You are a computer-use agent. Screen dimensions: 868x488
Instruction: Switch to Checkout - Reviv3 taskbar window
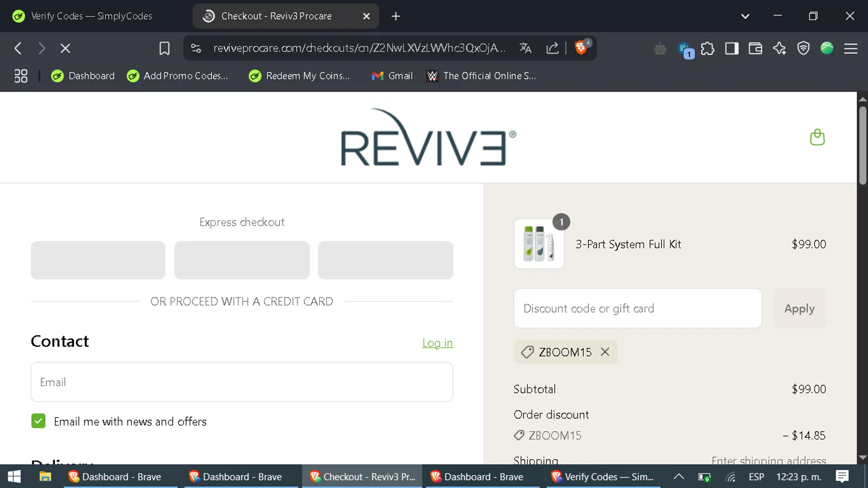(362, 476)
